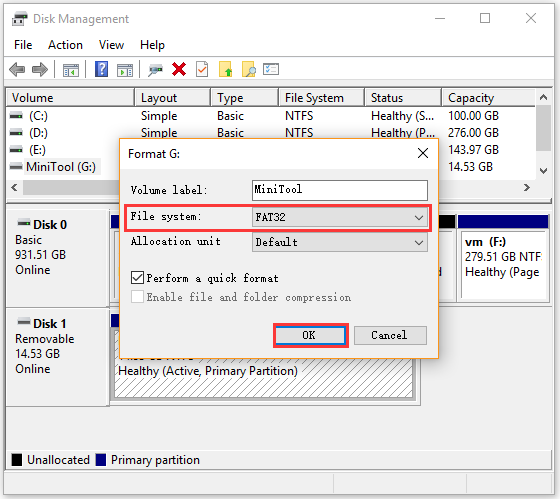Click horizontal scroll right arrow

click(527, 187)
